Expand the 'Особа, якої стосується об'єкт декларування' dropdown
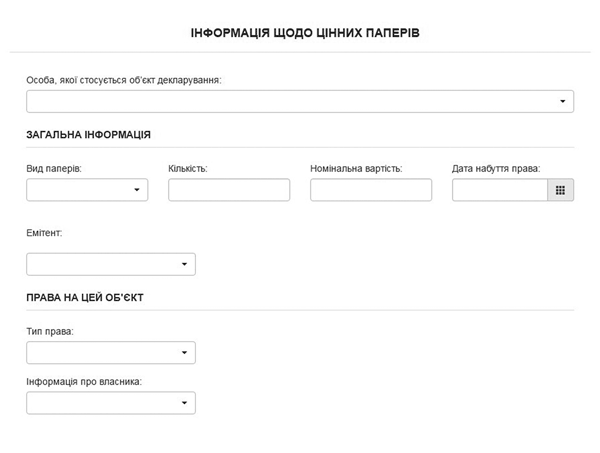 (x=300, y=101)
